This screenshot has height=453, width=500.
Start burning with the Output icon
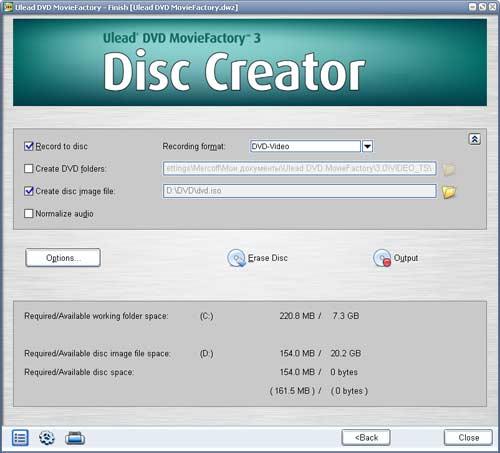[382, 258]
